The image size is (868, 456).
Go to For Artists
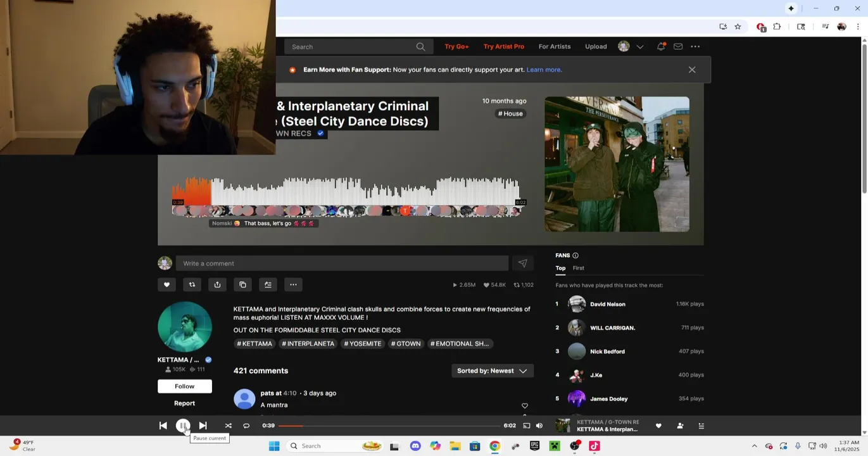(x=555, y=46)
